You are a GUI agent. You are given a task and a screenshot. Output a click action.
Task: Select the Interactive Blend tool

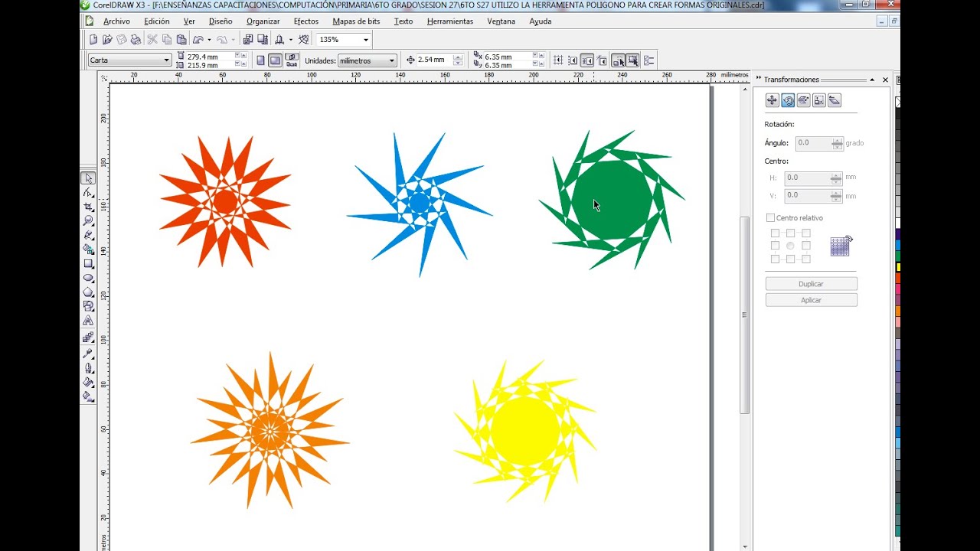pos(88,337)
